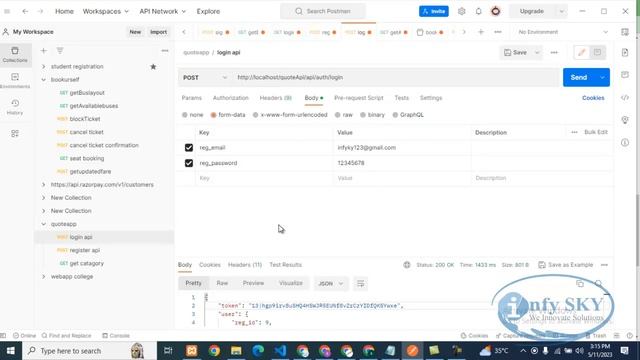Open sidebar collections options ellipsis

tap(165, 51)
